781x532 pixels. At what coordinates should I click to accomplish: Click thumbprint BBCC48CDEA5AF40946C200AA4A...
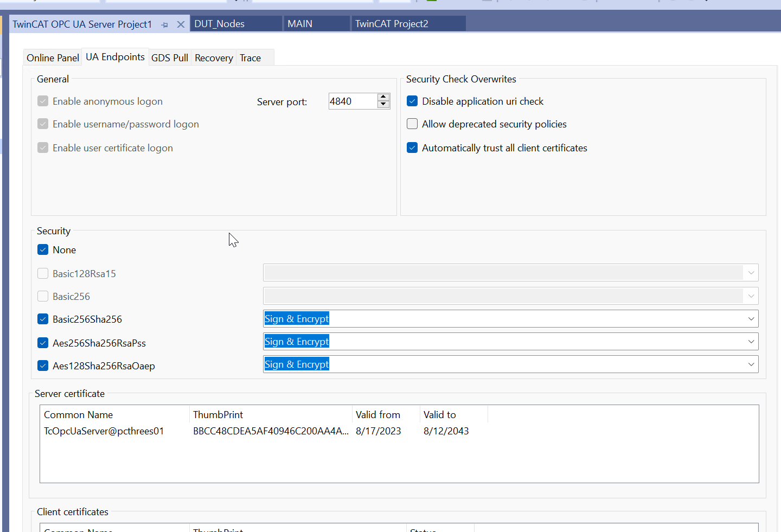(271, 431)
